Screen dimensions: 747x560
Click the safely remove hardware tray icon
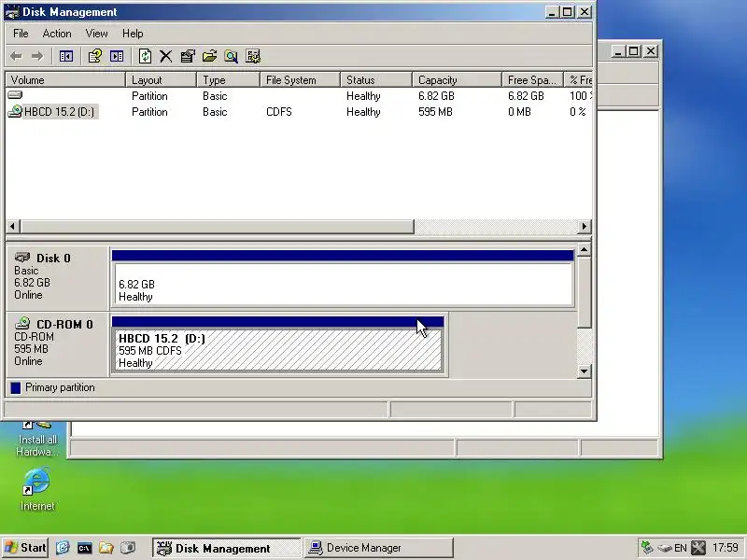[x=665, y=548]
